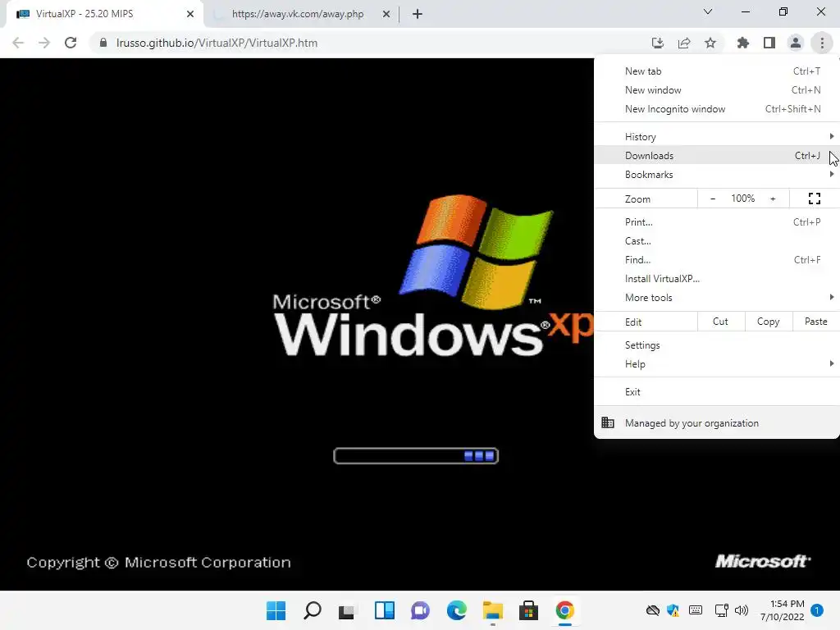Open Settings from the menu
The height and width of the screenshot is (630, 840).
click(x=717, y=345)
